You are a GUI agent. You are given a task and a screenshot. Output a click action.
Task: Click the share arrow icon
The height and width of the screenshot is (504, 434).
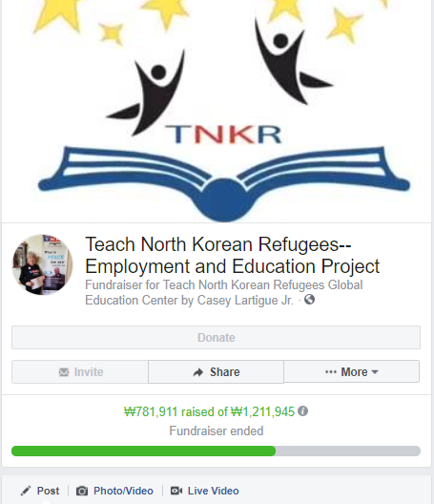[198, 372]
